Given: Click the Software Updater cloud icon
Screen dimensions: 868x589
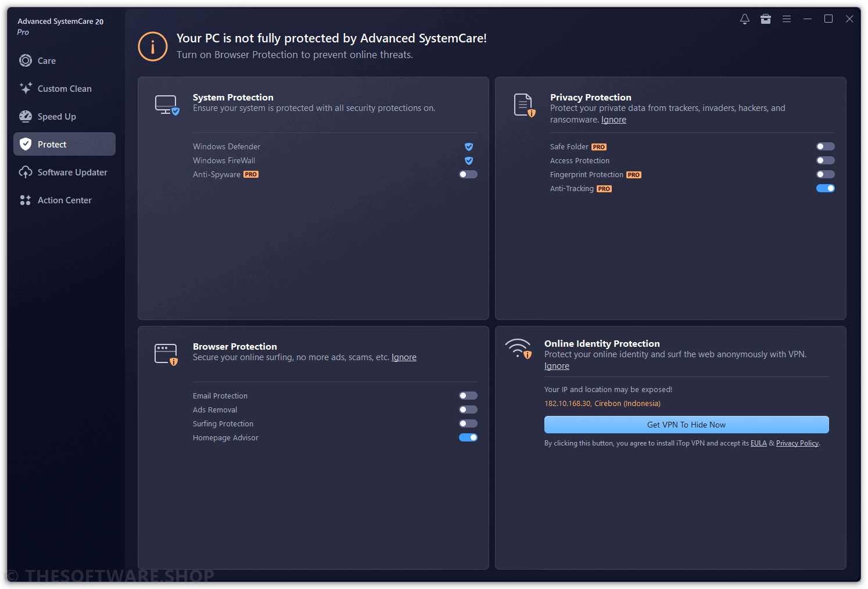Looking at the screenshot, I should (x=26, y=172).
